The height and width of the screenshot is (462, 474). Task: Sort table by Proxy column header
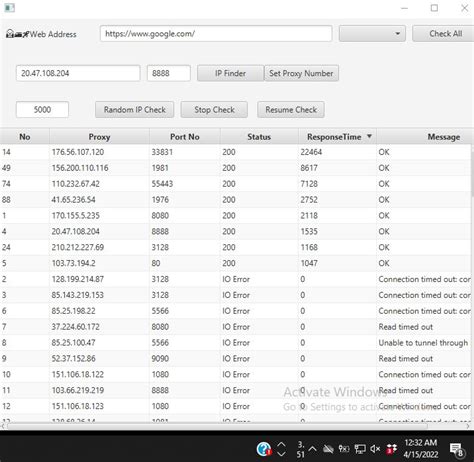click(x=99, y=137)
